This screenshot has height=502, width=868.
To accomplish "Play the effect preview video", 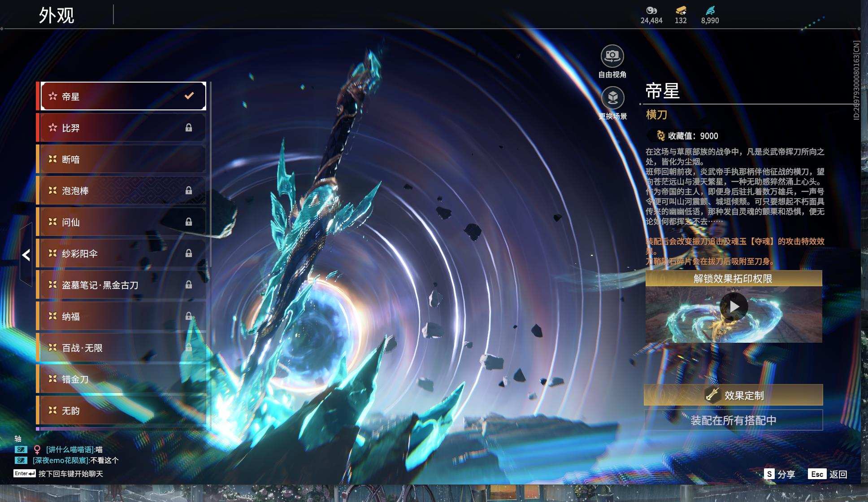I will 733,307.
